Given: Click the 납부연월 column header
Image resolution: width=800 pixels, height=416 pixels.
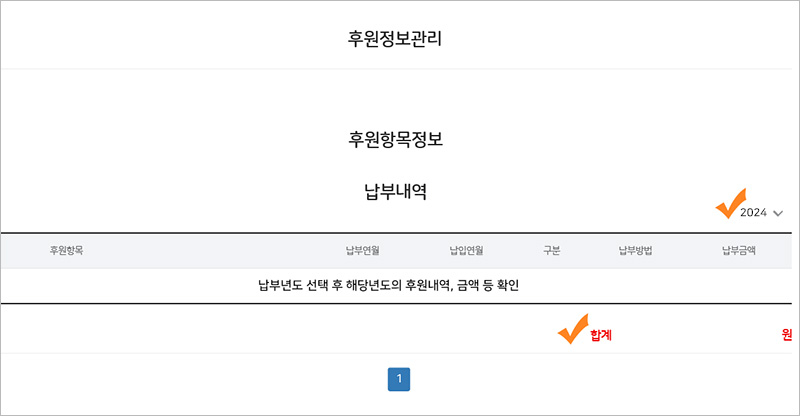Looking at the screenshot, I should 362,251.
